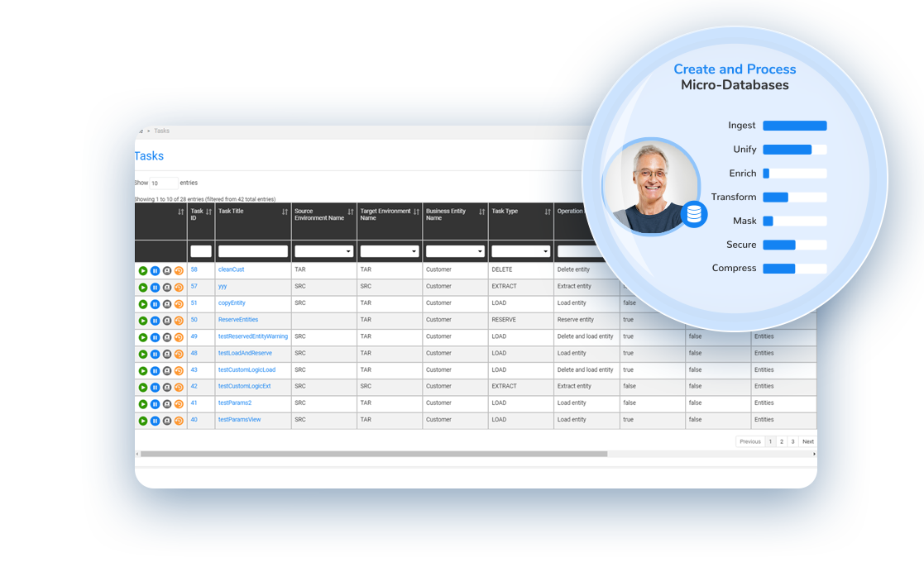
Task: Click the gray stop icon on the copyEntity row
Action: [x=166, y=303]
